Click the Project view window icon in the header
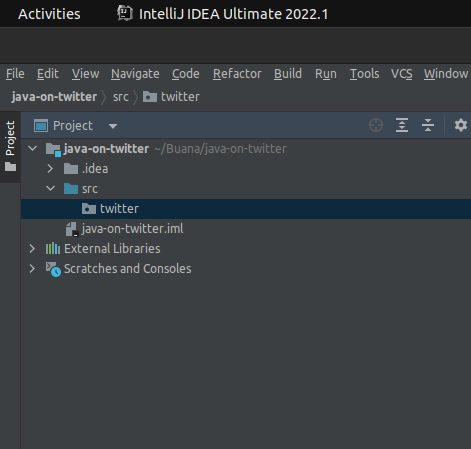 [x=41, y=126]
